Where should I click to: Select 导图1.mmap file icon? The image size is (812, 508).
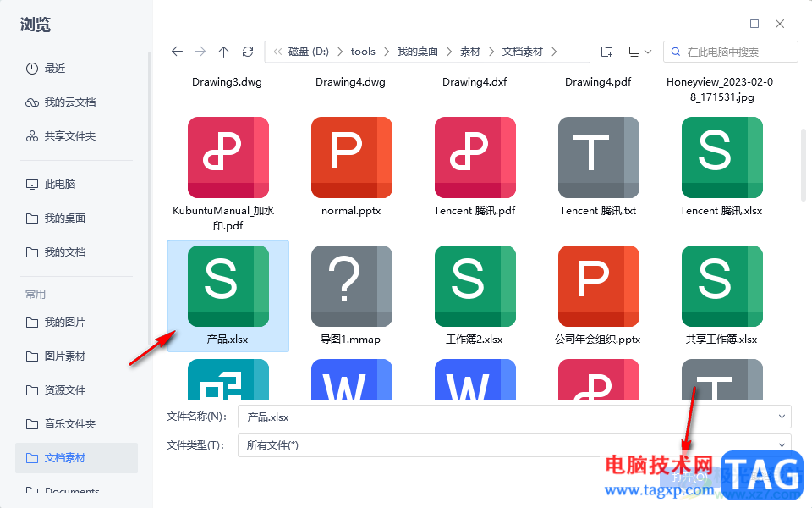coord(352,286)
